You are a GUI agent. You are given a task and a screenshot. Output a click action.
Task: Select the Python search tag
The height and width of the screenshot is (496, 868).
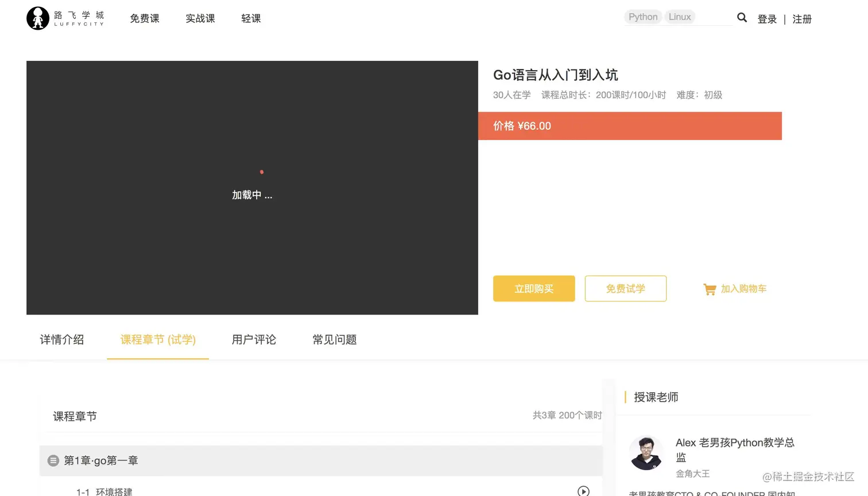(642, 17)
